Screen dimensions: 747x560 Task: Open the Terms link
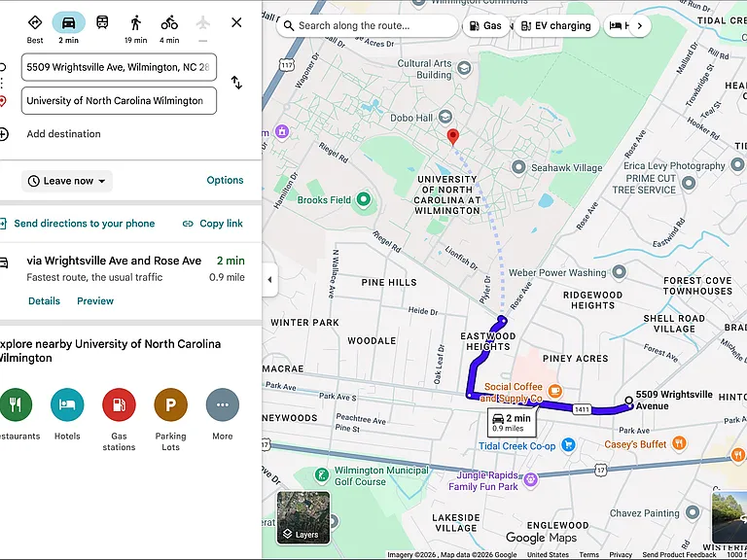click(588, 555)
